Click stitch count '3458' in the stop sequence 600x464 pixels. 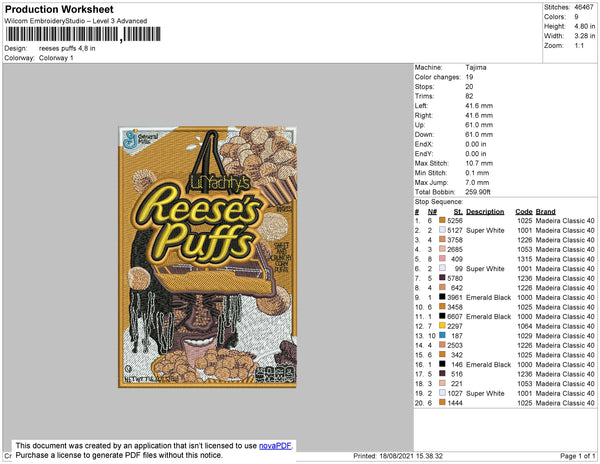(455, 307)
